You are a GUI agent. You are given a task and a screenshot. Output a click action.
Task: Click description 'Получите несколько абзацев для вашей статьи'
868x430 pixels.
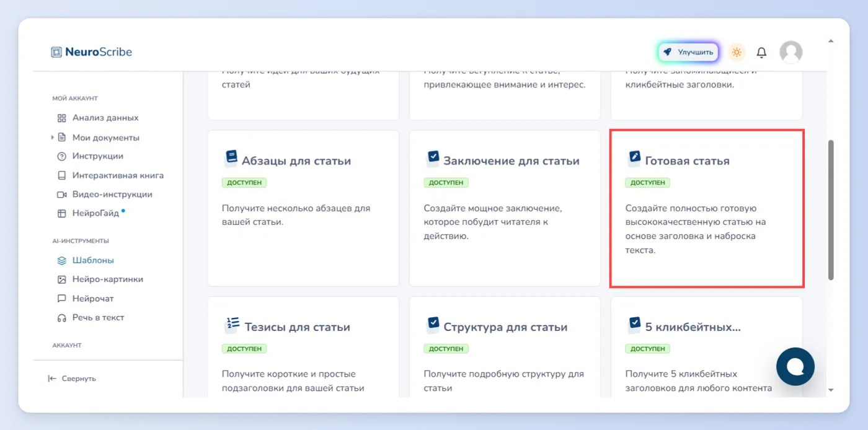coord(296,215)
